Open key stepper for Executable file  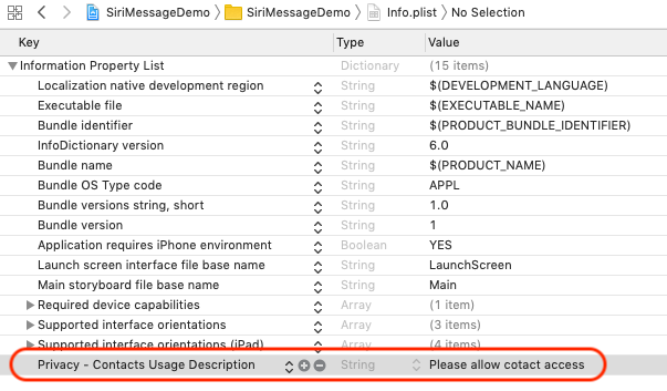pyautogui.click(x=318, y=108)
